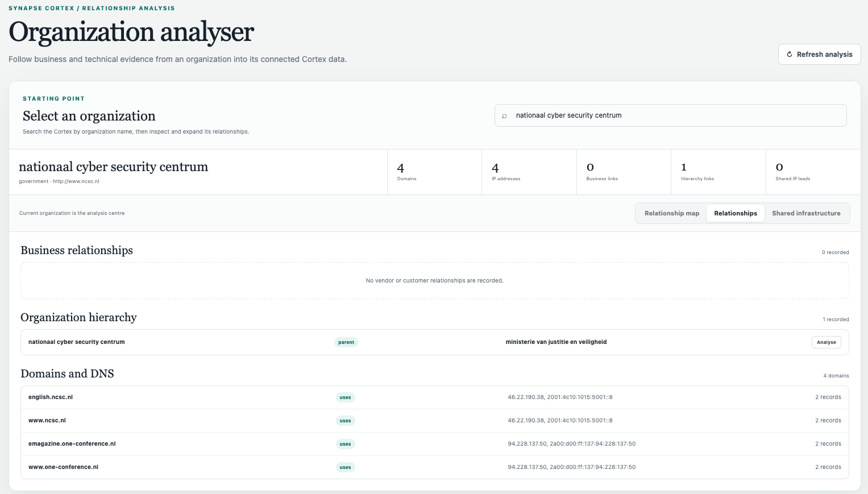Click the 'government · http://www.ncsc.nl' subtitle
Image resolution: width=868 pixels, height=494 pixels.
(59, 181)
